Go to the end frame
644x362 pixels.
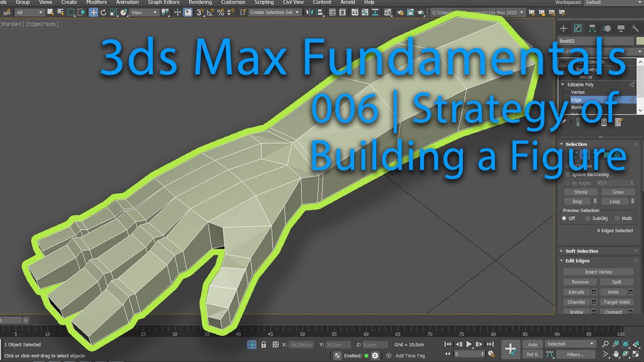point(490,344)
